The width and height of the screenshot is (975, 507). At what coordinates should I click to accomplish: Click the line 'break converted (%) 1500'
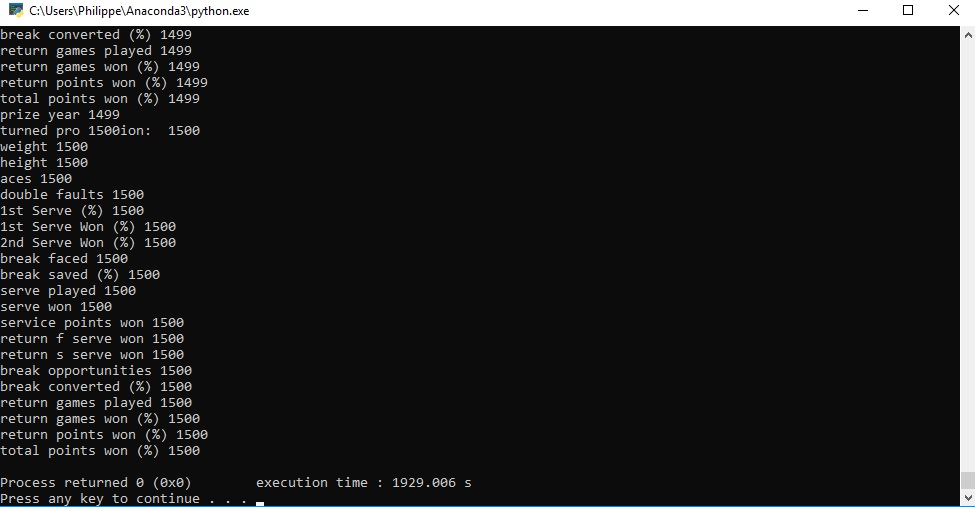tap(96, 387)
